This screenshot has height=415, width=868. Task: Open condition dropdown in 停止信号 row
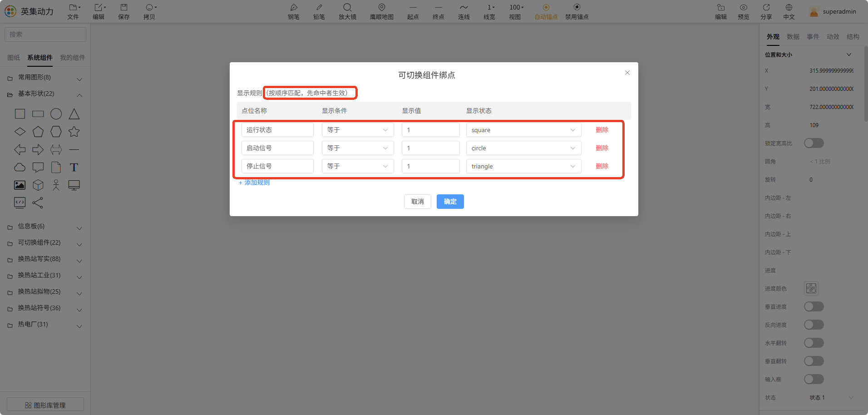pyautogui.click(x=358, y=166)
